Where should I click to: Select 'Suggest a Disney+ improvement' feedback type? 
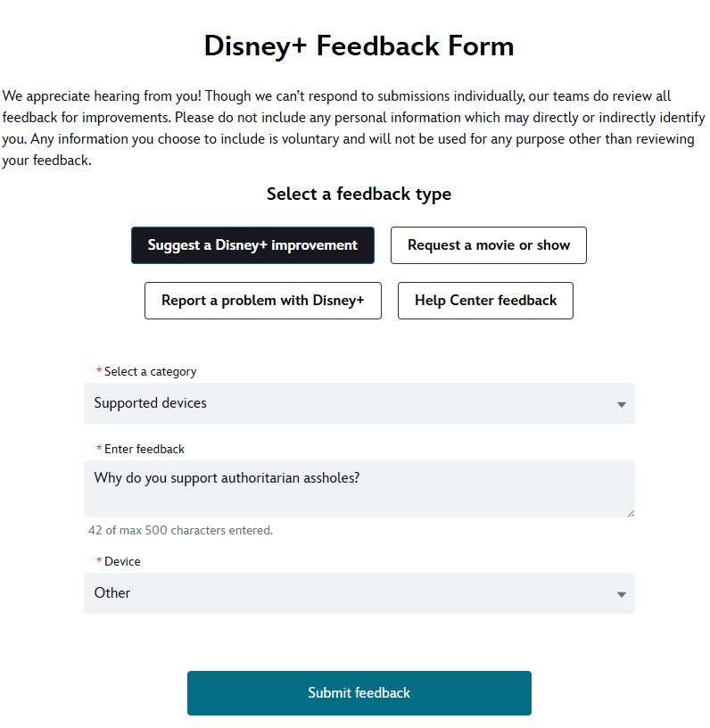[x=252, y=245]
